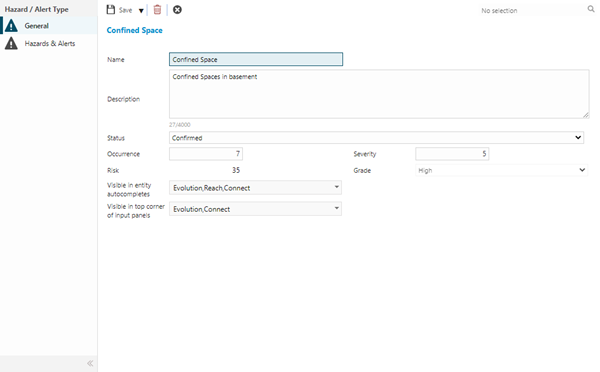Click the No selection search box
The image size is (600, 372).
coord(532,10)
